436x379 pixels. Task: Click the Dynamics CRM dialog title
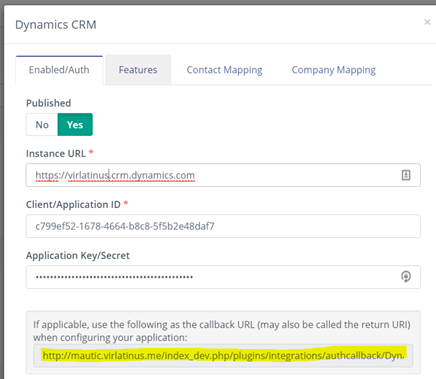click(x=56, y=25)
